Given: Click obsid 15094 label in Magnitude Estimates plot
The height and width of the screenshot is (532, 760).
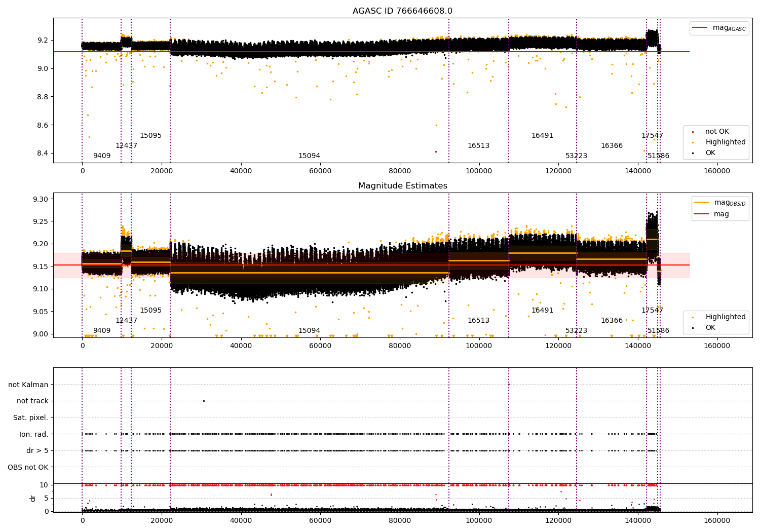Looking at the screenshot, I should click(309, 331).
